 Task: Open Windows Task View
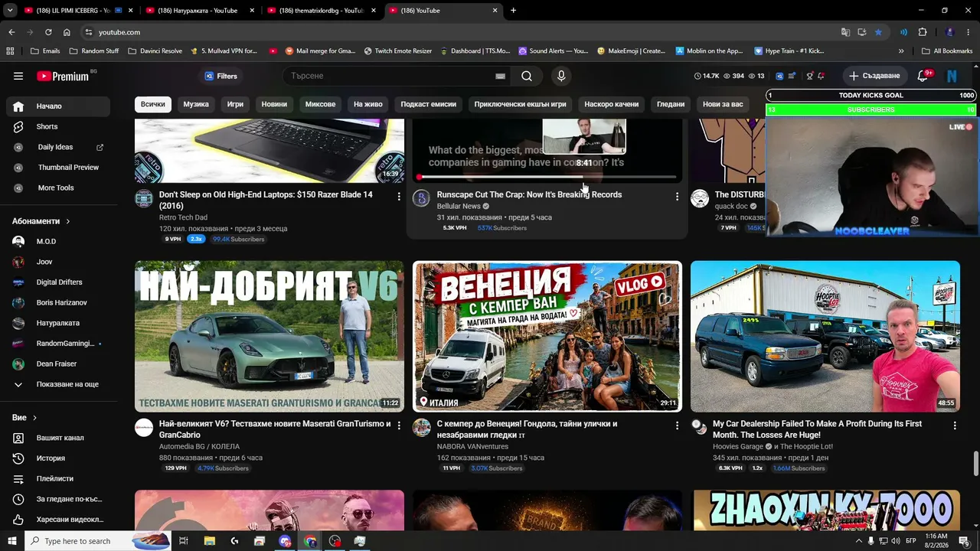184,541
